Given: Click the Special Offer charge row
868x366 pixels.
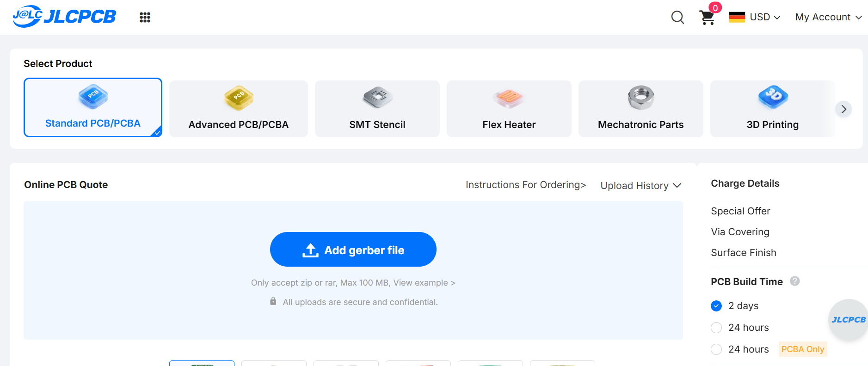Looking at the screenshot, I should (x=740, y=211).
